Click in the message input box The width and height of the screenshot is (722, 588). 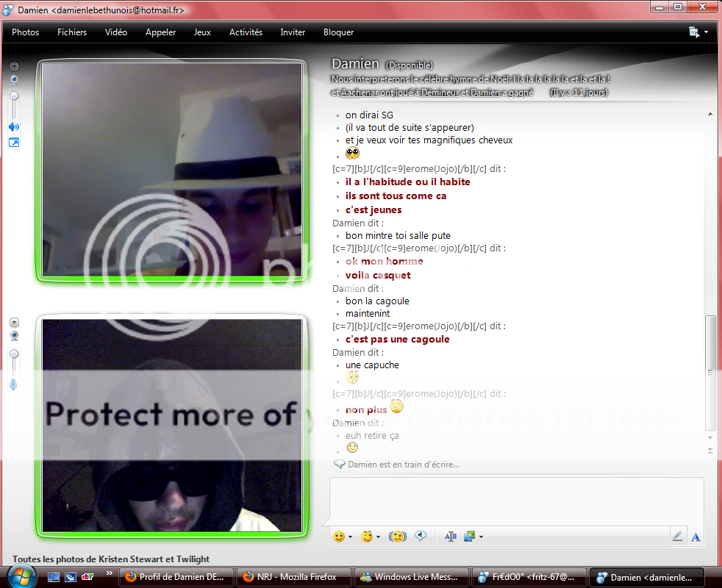click(516, 501)
